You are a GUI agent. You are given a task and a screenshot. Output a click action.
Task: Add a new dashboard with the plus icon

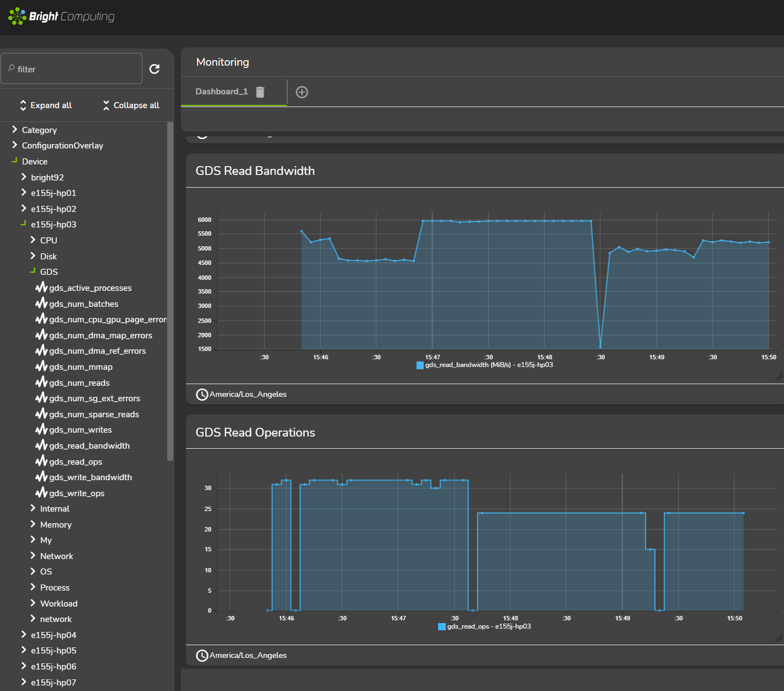coord(302,92)
